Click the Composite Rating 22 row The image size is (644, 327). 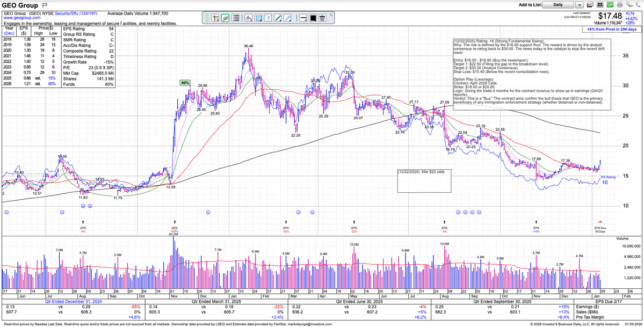89,51
